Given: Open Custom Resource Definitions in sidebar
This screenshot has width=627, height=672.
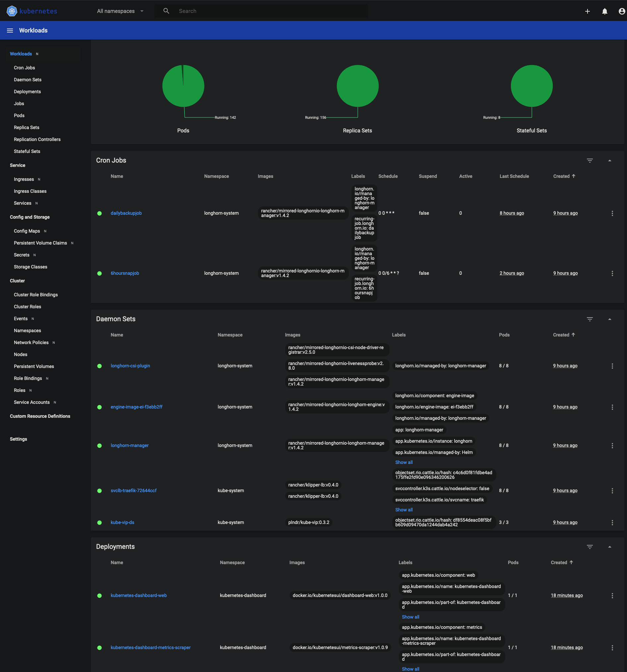Looking at the screenshot, I should pyautogui.click(x=40, y=416).
